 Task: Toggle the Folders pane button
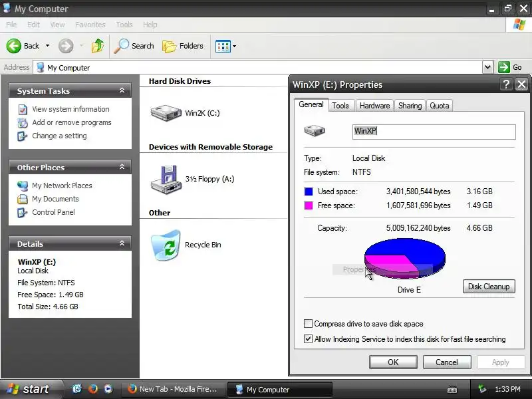click(x=183, y=46)
